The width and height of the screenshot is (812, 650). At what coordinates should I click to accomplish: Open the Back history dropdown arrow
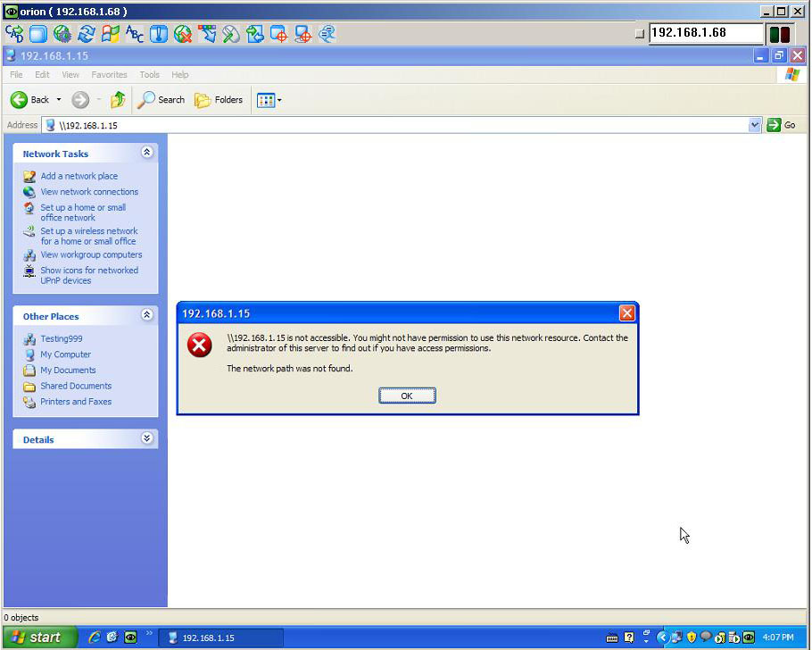(x=59, y=99)
